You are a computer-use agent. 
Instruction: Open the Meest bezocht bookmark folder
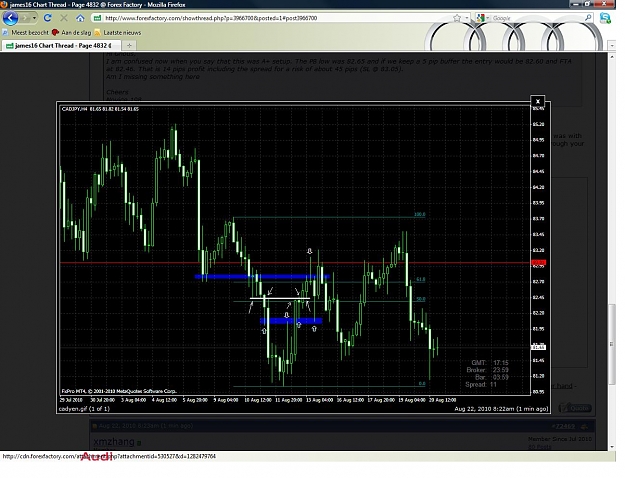pos(26,33)
